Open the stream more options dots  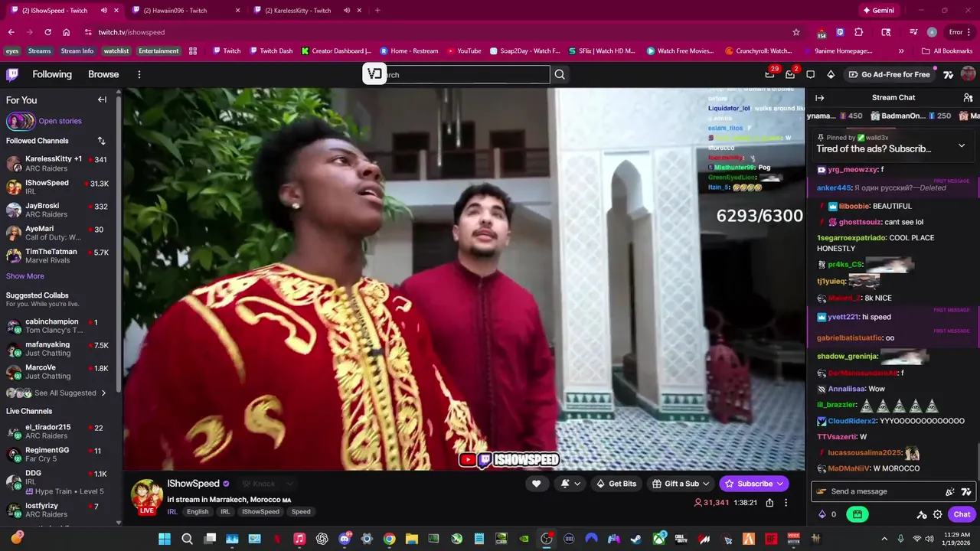coord(786,503)
